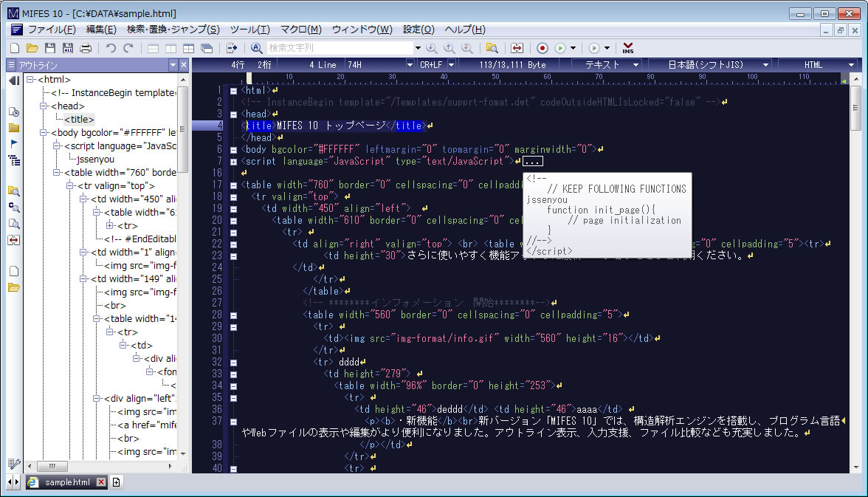This screenshot has height=497, width=868.
Task: Click the outline horizontal scrollbar thumb
Action: click(52, 467)
